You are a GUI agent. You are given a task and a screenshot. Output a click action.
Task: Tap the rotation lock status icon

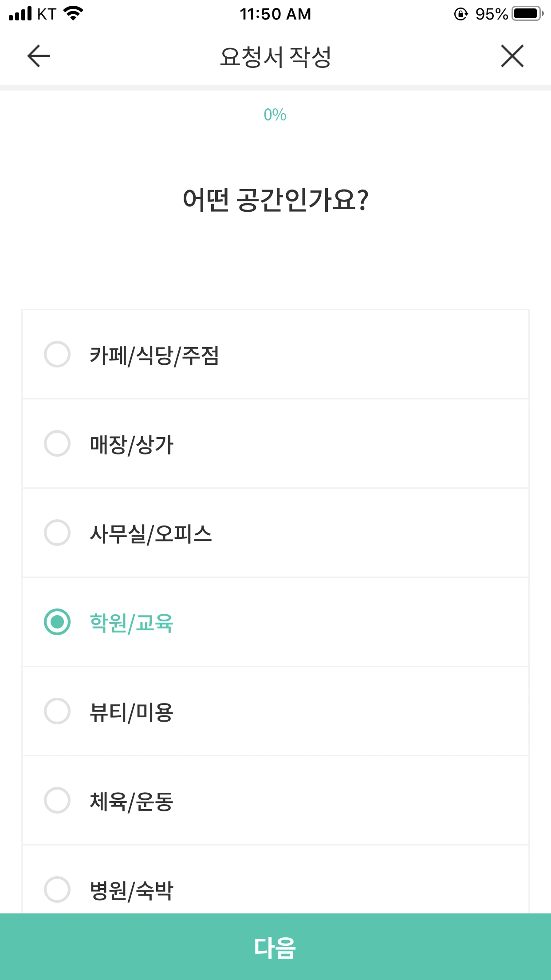[x=461, y=14]
